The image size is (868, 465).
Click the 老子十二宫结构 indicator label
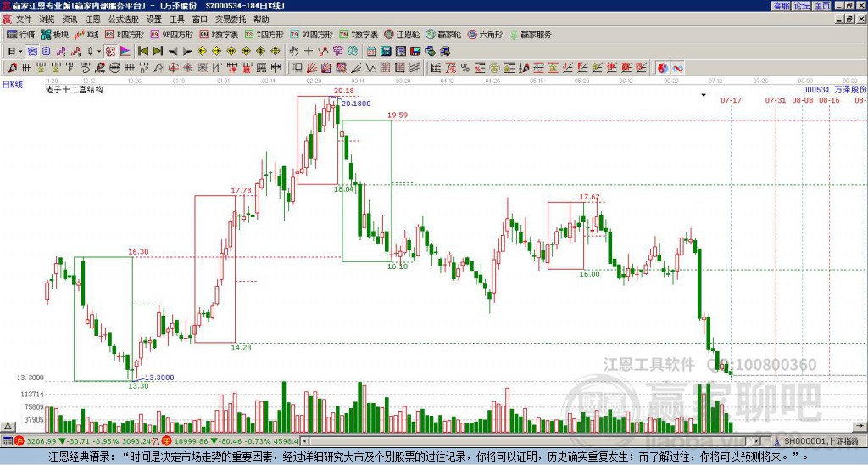75,89
